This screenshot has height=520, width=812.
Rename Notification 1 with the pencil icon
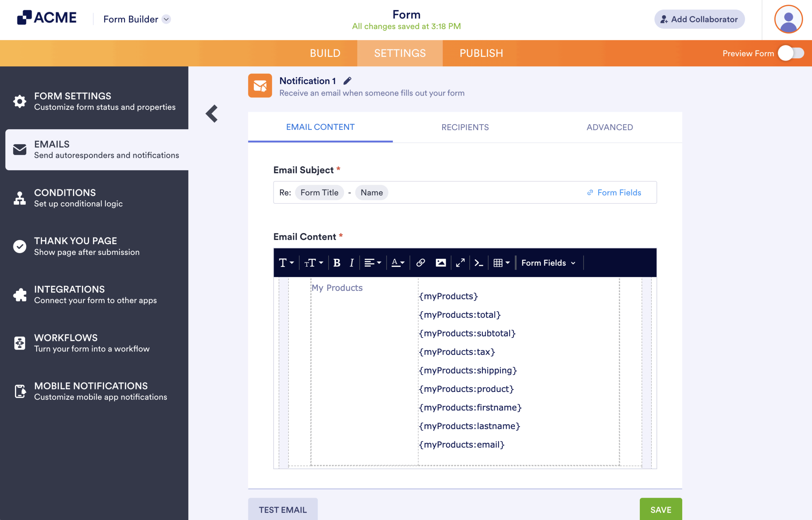click(x=347, y=81)
